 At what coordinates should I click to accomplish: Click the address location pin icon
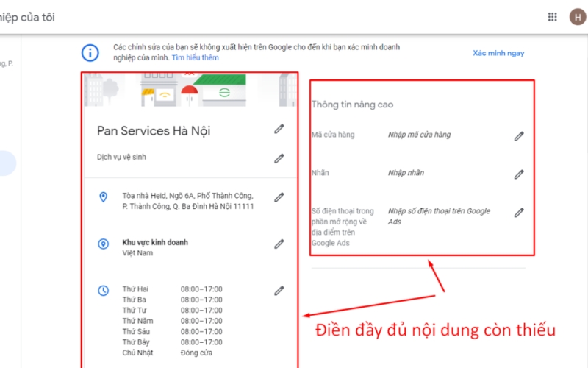tap(103, 197)
